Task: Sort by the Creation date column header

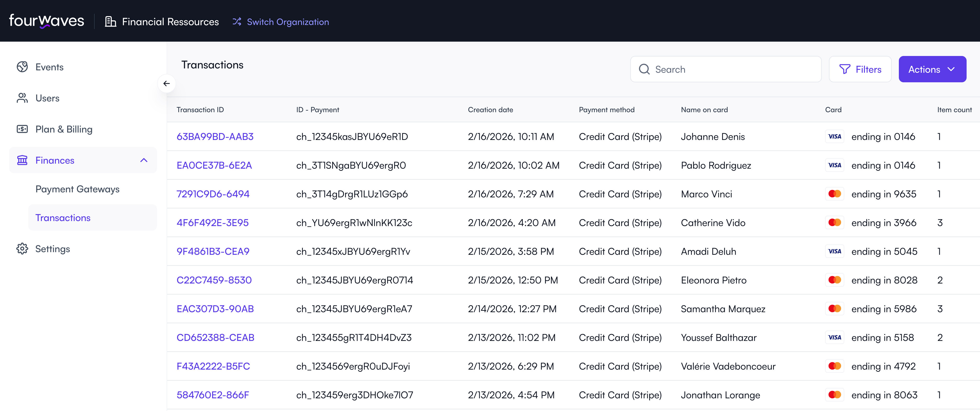Action: tap(490, 110)
